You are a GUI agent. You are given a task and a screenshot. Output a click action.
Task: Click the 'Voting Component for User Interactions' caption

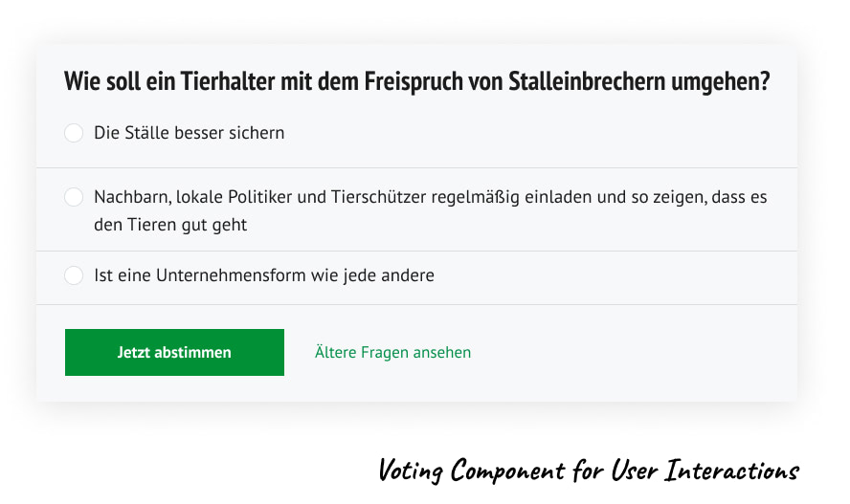[588, 471]
